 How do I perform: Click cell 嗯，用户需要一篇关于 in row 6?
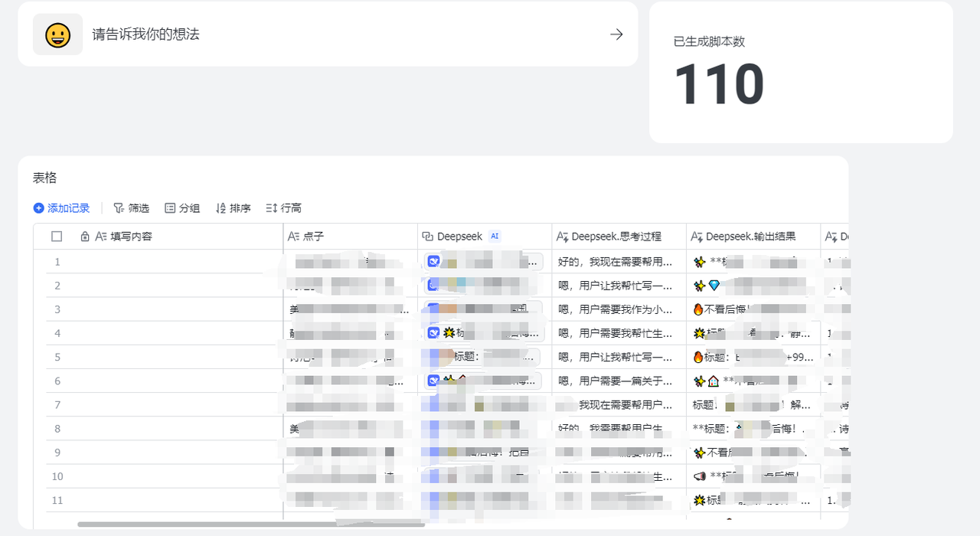(x=619, y=381)
